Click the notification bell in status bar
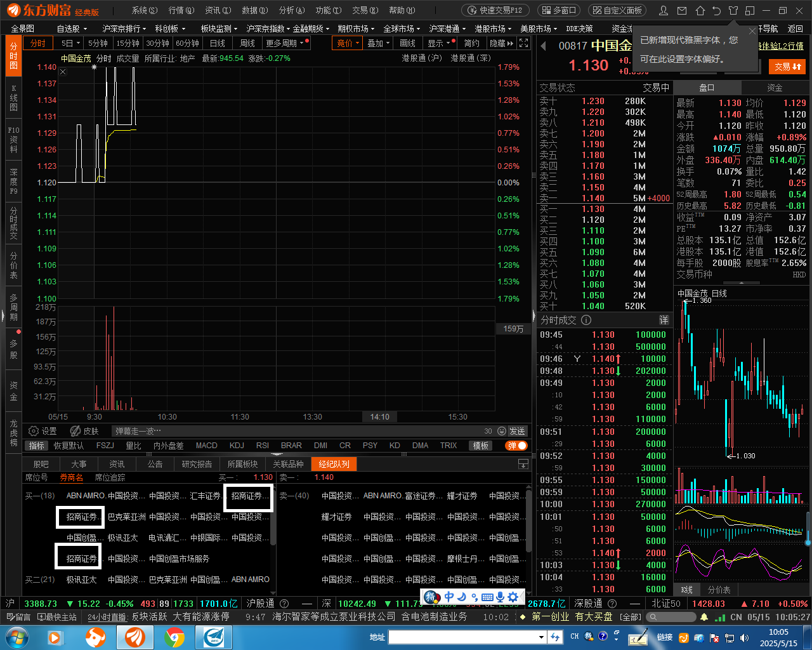This screenshot has width=812, height=650. tap(704, 617)
